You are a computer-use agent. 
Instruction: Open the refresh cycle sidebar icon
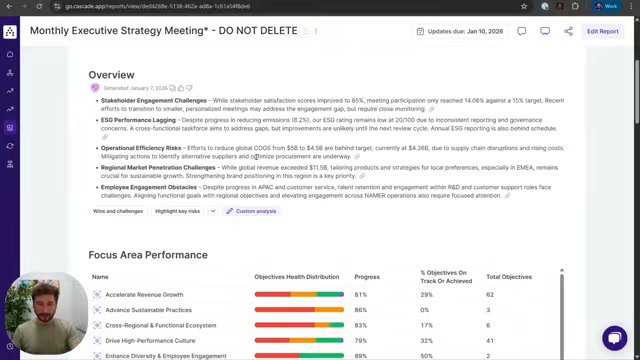tap(10, 146)
